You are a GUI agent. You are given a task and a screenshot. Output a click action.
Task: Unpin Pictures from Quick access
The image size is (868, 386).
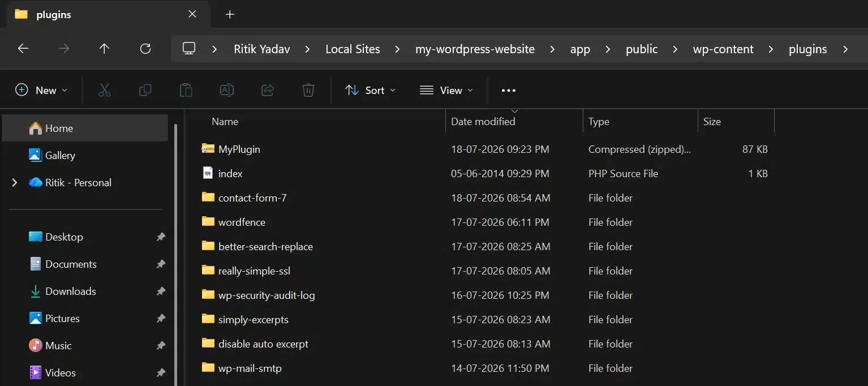(x=161, y=319)
